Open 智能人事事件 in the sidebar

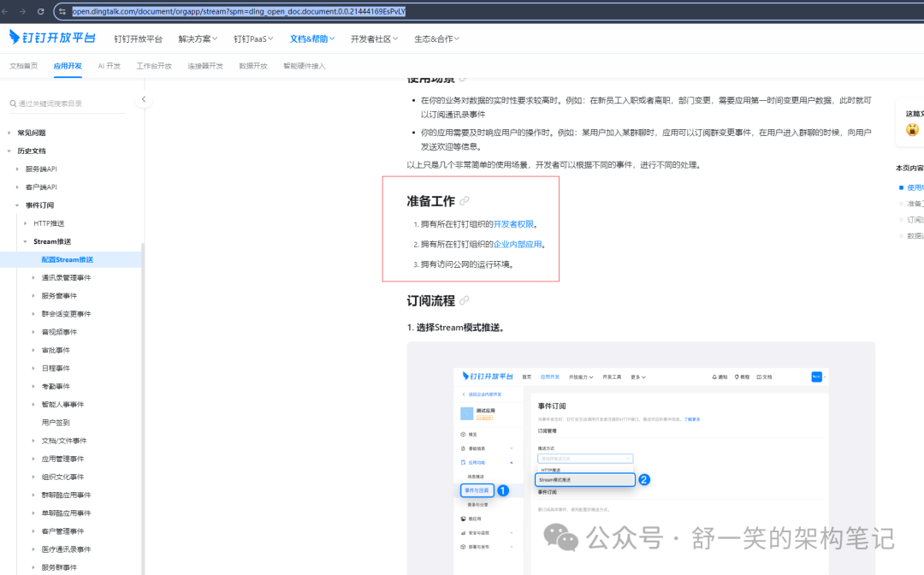[62, 405]
